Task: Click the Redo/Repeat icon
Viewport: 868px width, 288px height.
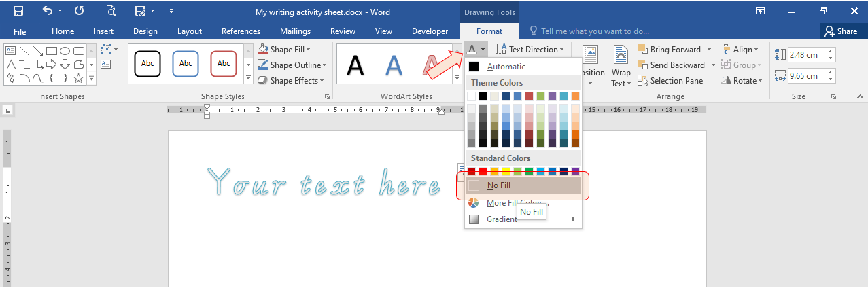Action: (x=80, y=11)
